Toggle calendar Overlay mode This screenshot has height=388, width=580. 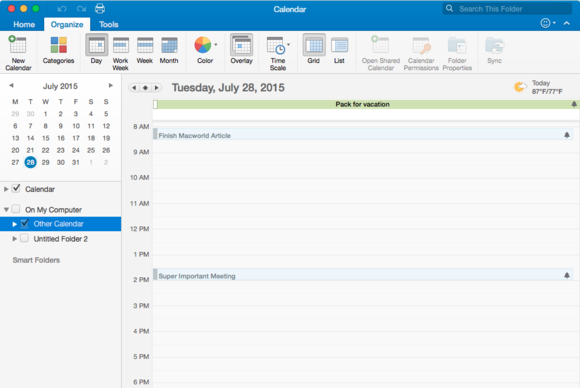coord(241,50)
